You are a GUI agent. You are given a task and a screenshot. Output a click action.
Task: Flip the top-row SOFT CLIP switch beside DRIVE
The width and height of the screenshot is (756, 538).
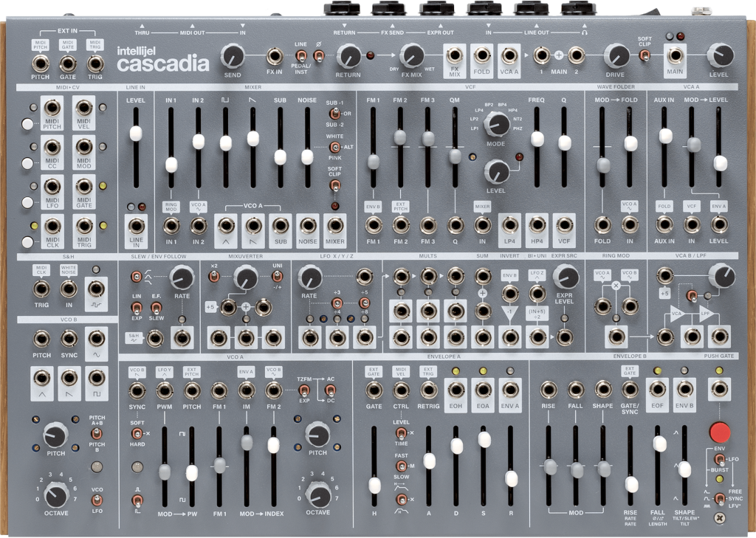click(x=645, y=55)
